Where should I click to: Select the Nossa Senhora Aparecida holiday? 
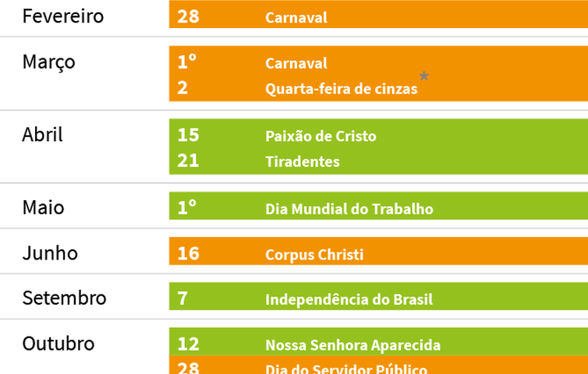coord(352,345)
